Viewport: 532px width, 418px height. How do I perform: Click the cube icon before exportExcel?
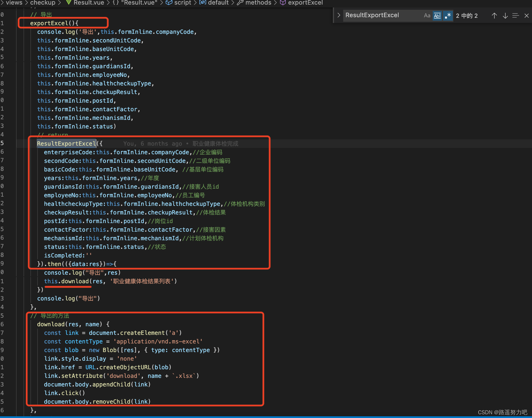pos(283,3)
